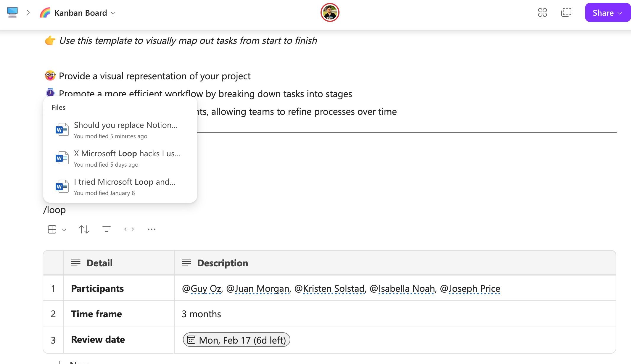Screen dimensions: 631x364
Task: Click the Detail column header
Action: click(x=119, y=263)
